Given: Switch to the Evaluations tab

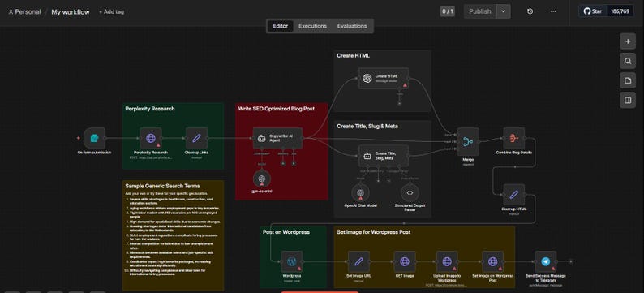Looking at the screenshot, I should coord(352,26).
